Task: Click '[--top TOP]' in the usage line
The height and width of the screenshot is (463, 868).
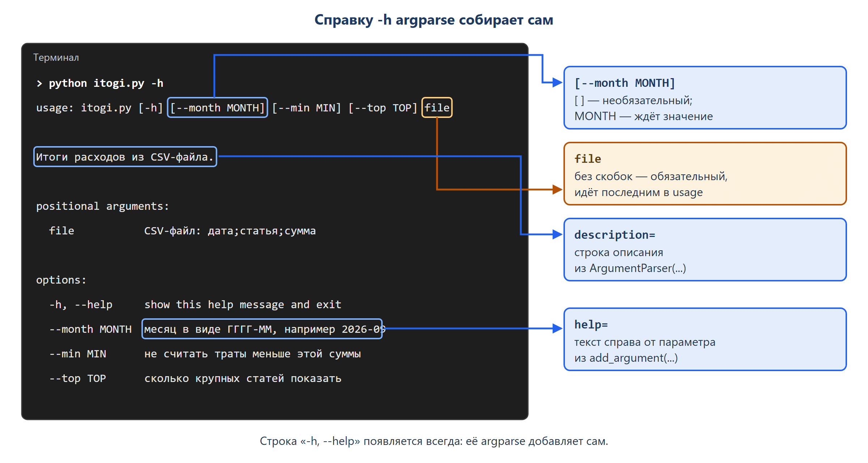Action: click(383, 108)
